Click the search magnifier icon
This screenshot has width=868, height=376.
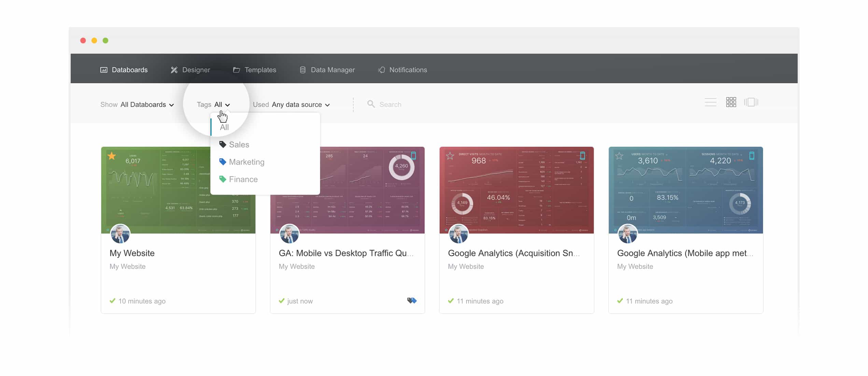point(371,104)
